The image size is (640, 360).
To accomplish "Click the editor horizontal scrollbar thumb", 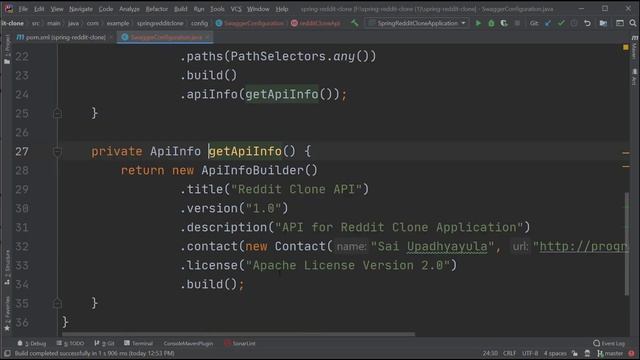I will [238, 334].
